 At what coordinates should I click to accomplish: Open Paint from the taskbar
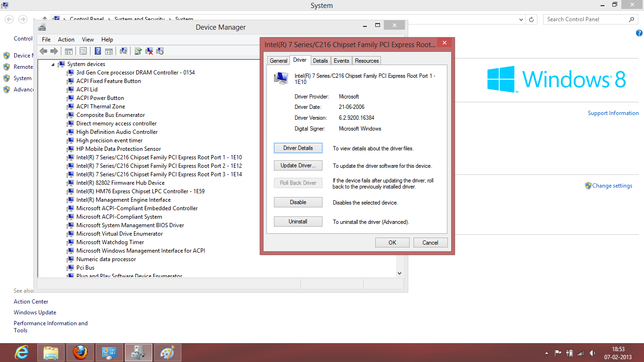pos(168,352)
